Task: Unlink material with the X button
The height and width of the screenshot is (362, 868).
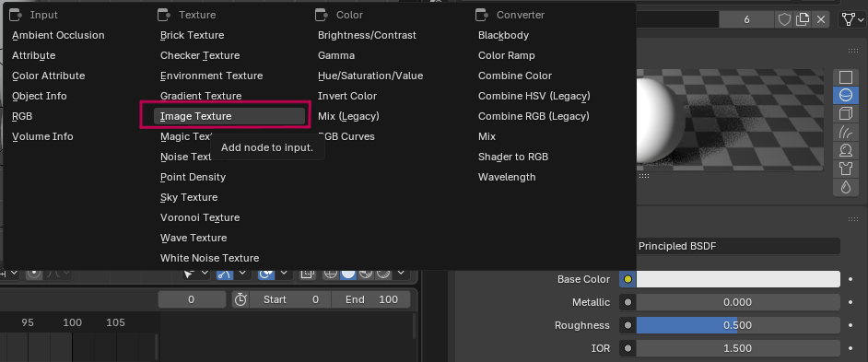Action: click(820, 20)
